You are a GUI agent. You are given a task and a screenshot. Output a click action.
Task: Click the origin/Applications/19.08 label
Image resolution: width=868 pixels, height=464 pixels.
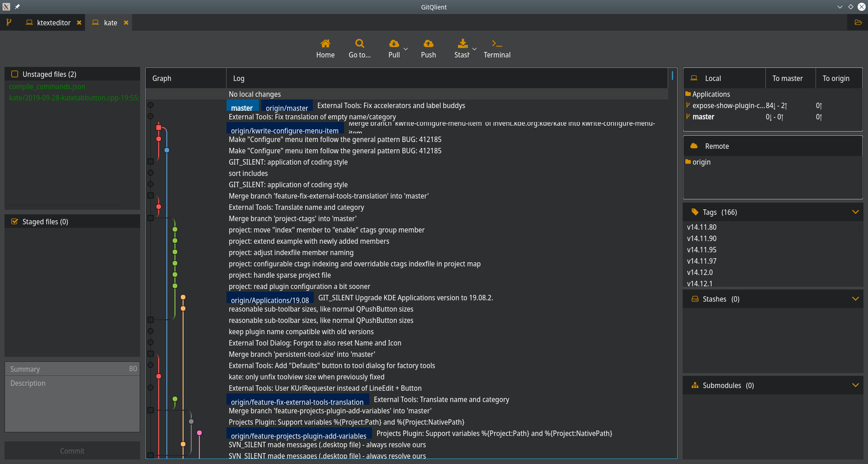coord(270,298)
